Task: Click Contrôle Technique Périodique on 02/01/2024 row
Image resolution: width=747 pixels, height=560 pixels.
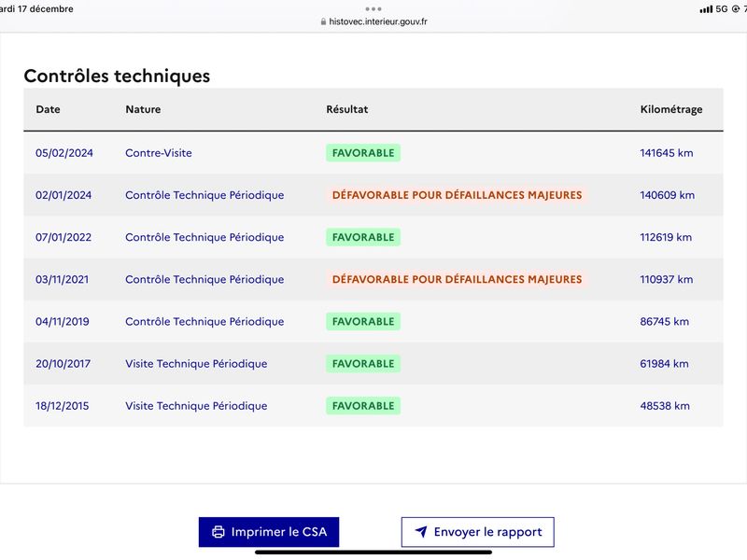Action: pyautogui.click(x=204, y=195)
